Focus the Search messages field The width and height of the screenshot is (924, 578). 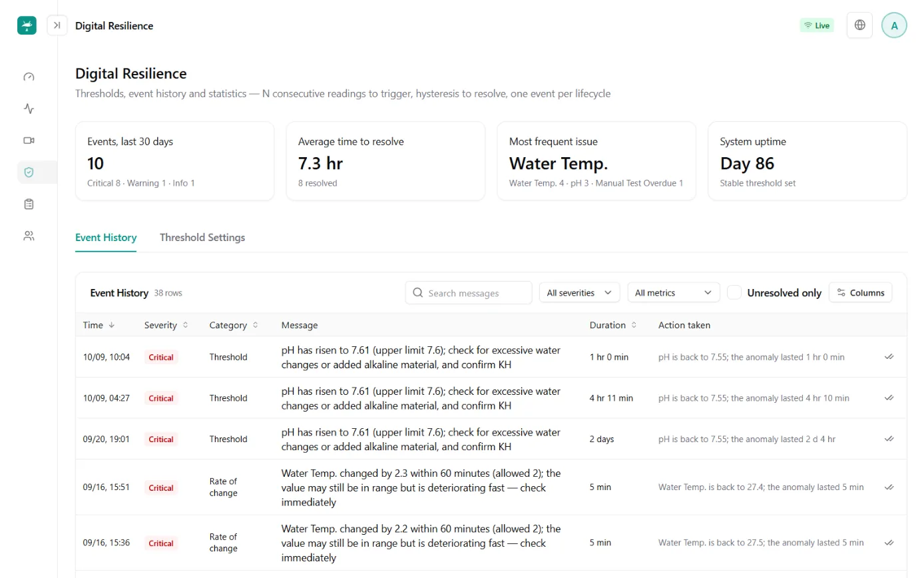[469, 292]
